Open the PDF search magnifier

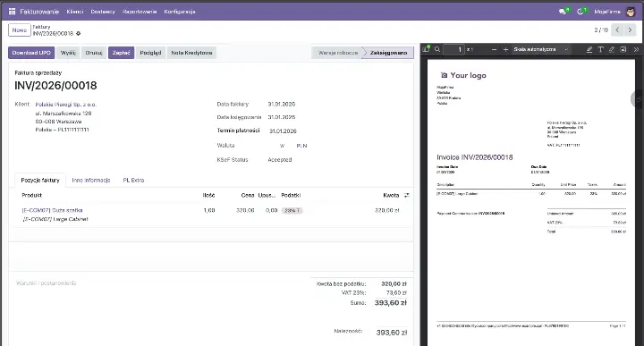(437, 49)
